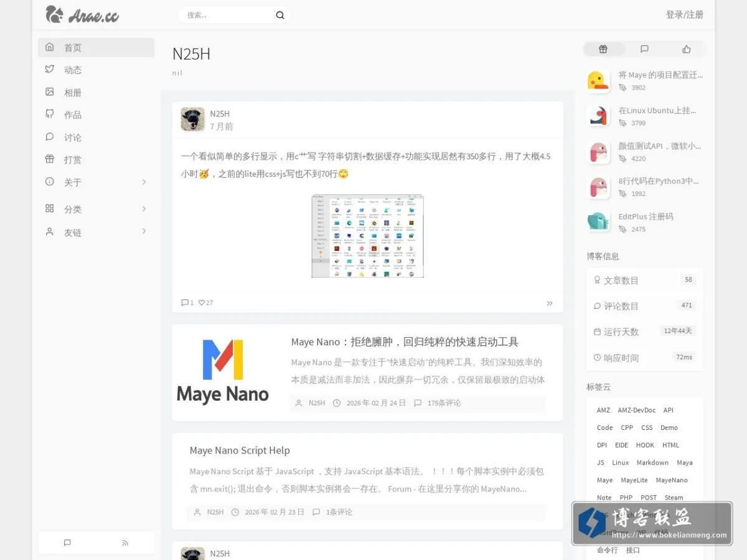Click the 运行天数 row
Screen dimensions: 747x560
point(645,332)
